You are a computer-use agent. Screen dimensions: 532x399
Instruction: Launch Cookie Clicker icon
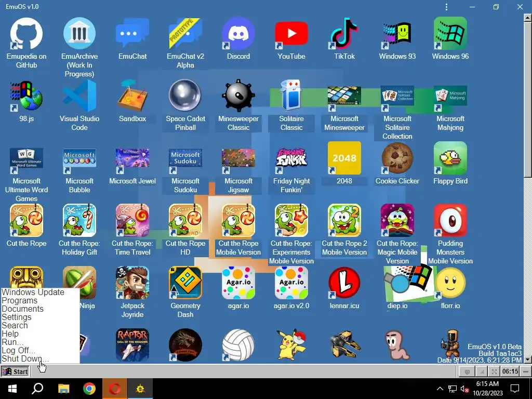click(397, 158)
